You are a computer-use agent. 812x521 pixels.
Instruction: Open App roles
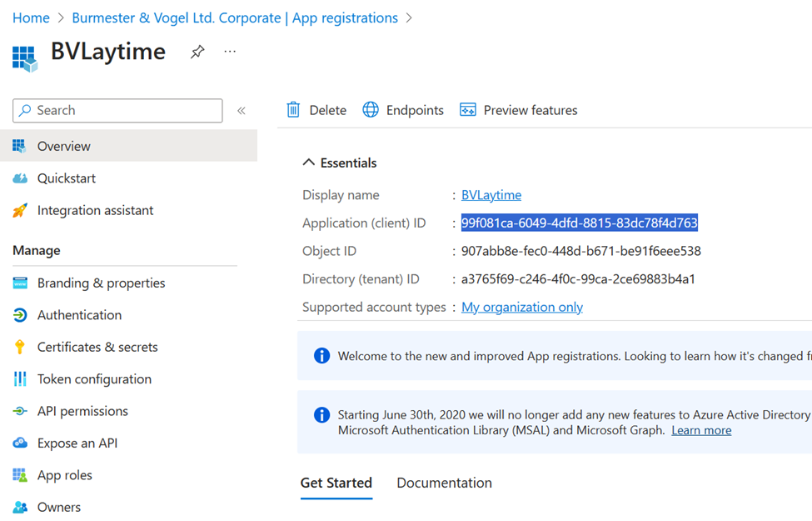point(65,475)
